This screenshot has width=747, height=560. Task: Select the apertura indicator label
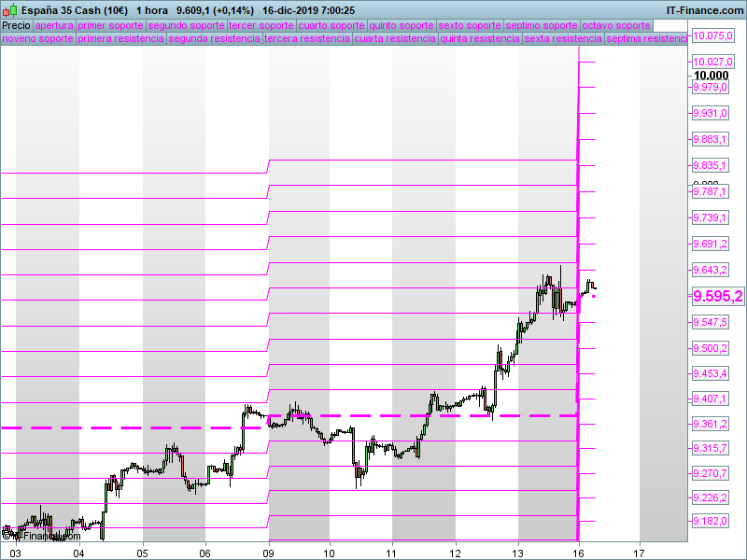coord(54,26)
